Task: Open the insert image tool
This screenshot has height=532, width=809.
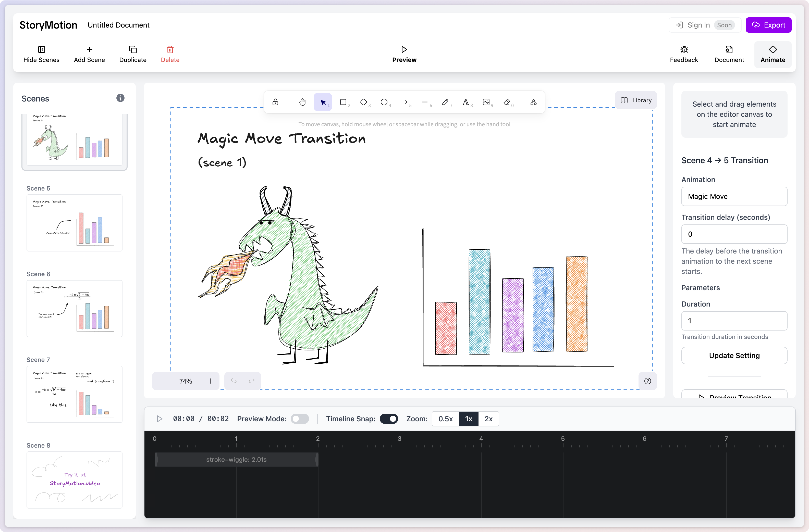Action: (x=486, y=102)
